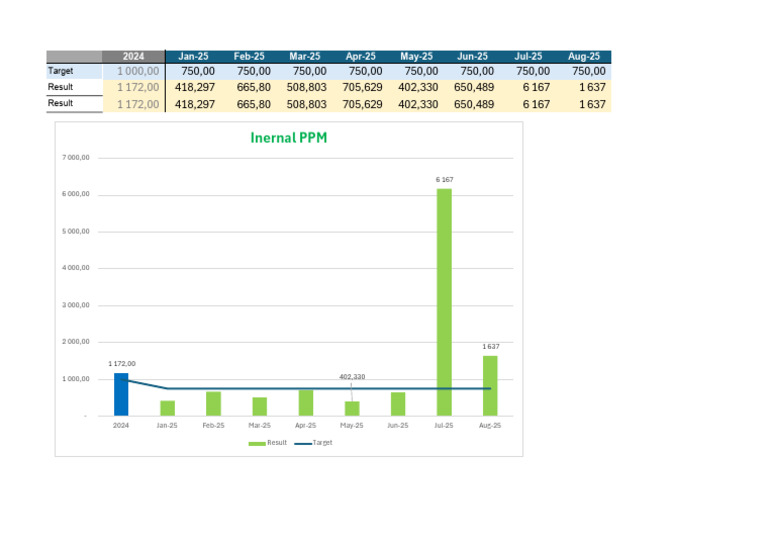
Task: Click the Feb-25 label on chart x-axis
Action: point(214,425)
